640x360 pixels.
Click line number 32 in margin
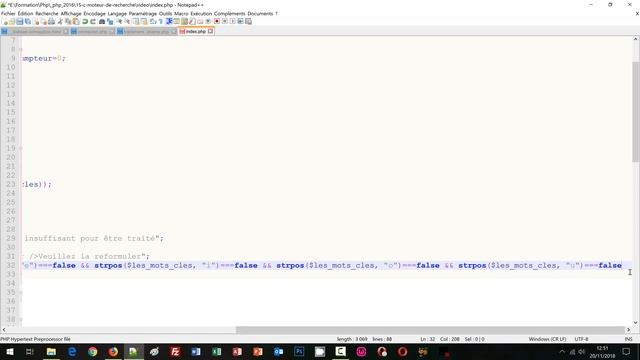click(11, 265)
